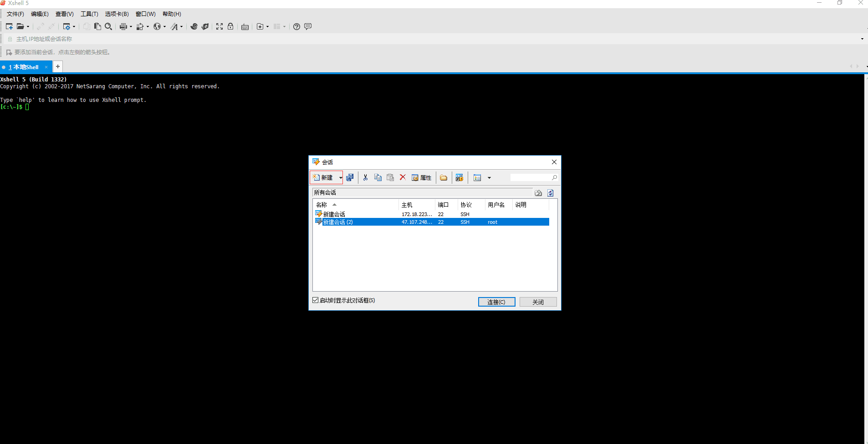868x444 pixels.
Task: Click the plus button to add tab
Action: [58, 66]
